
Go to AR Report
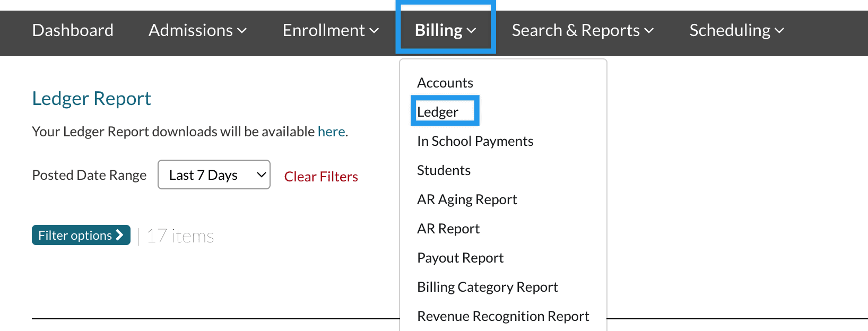pos(448,229)
